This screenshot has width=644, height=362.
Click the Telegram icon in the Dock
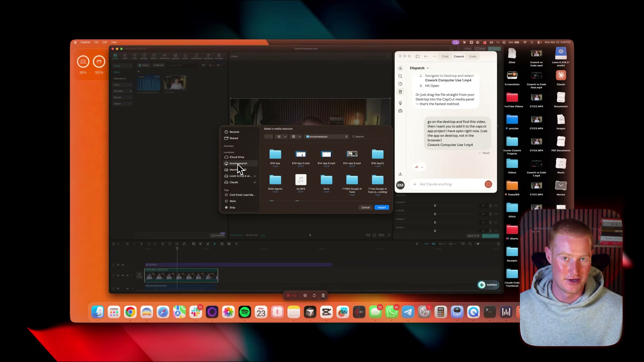point(408,312)
